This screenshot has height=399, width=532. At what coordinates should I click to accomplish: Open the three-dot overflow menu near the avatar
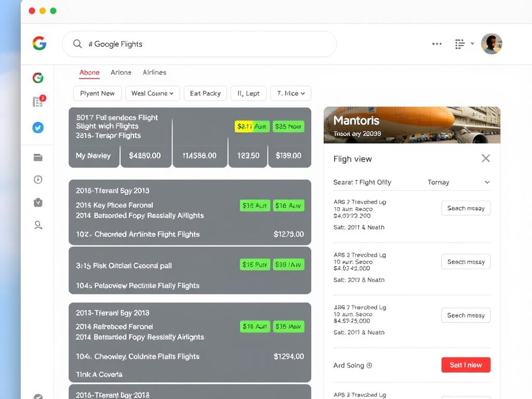coord(437,44)
